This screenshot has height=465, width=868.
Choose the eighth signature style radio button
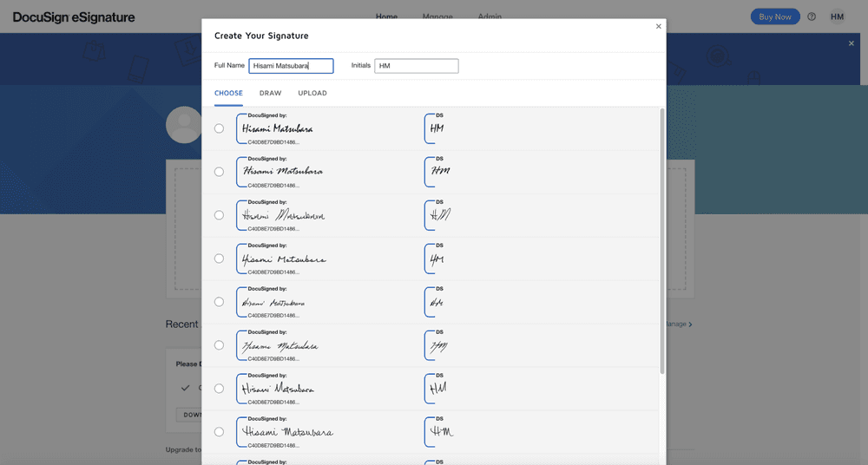[219, 432]
